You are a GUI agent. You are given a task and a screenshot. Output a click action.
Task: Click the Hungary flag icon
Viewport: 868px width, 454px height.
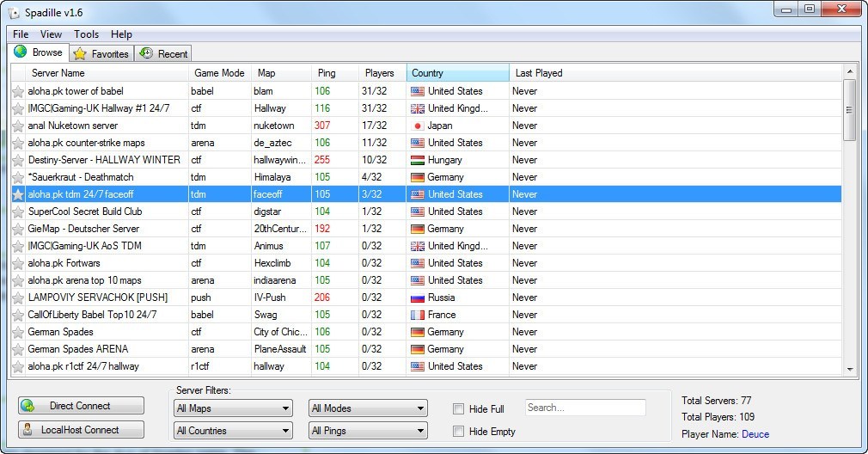point(418,160)
